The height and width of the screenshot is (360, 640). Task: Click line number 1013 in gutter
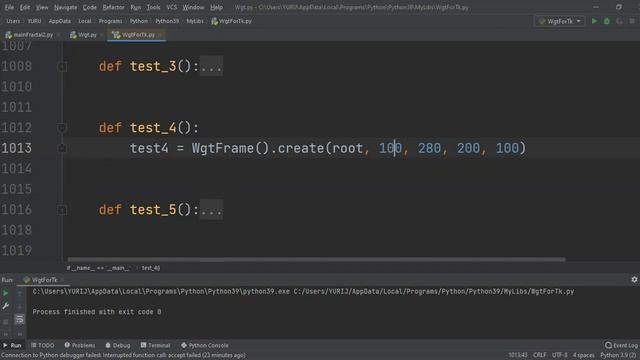click(x=16, y=148)
